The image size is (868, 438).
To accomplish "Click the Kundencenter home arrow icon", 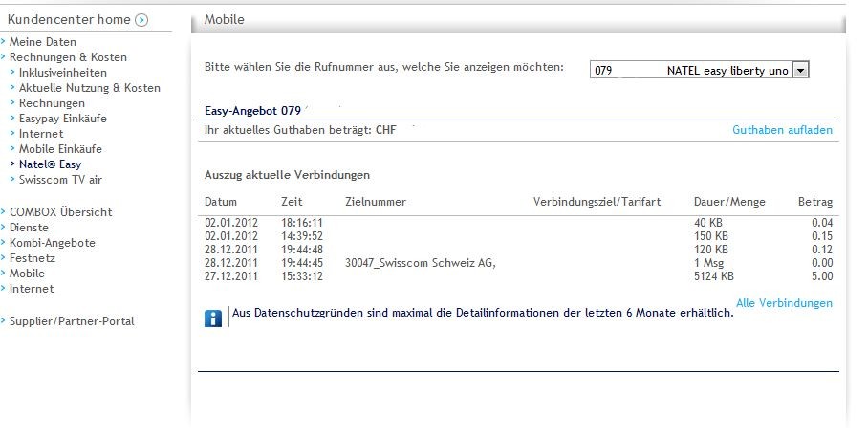I will (141, 19).
